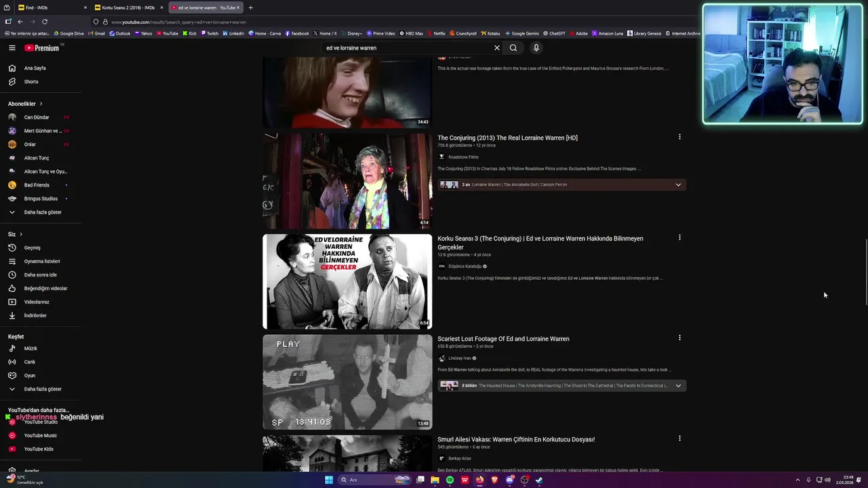Open ChatGPT bookmark
Image resolution: width=868 pixels, height=488 pixels.
(x=553, y=33)
